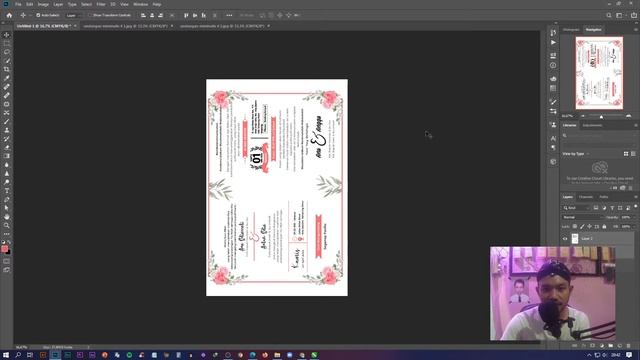Open the Brush settings panel icon

[x=553, y=102]
